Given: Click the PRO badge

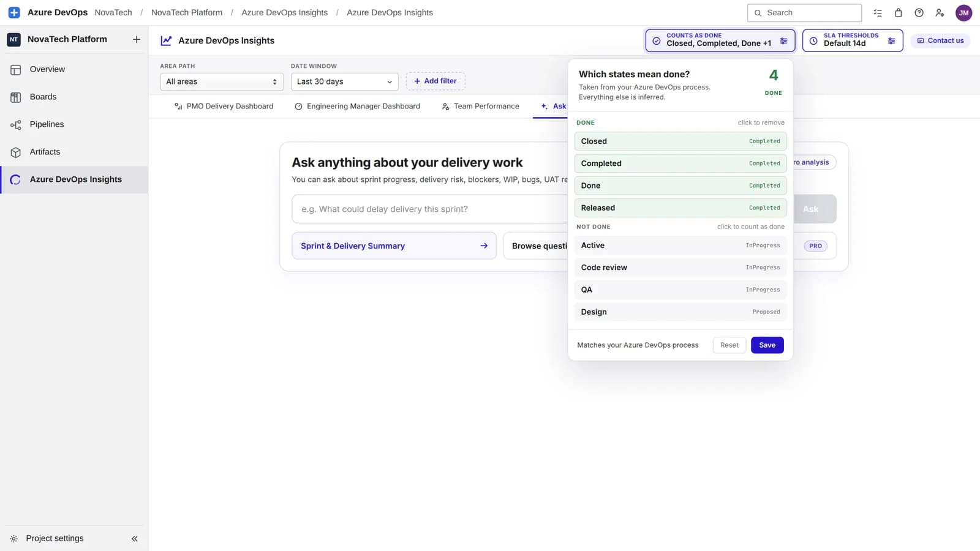Looking at the screenshot, I should coord(815,246).
